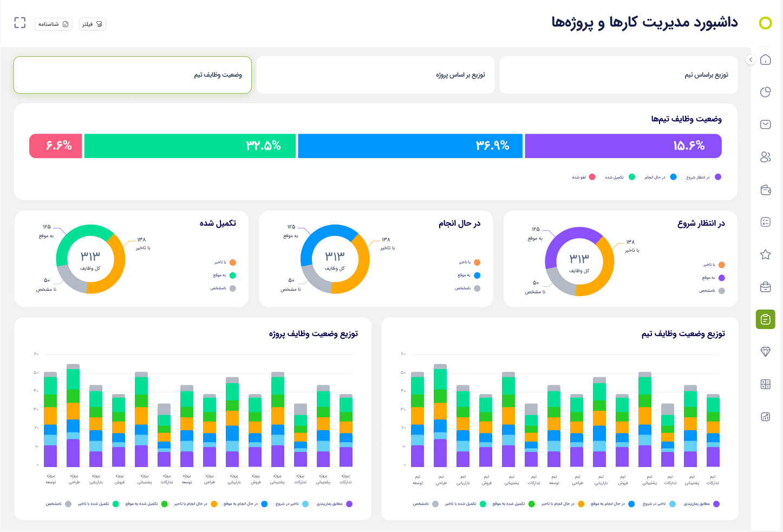Screen dimensions: 783x532
Task: Select the star favorites sidebar icon
Action: (x=765, y=254)
